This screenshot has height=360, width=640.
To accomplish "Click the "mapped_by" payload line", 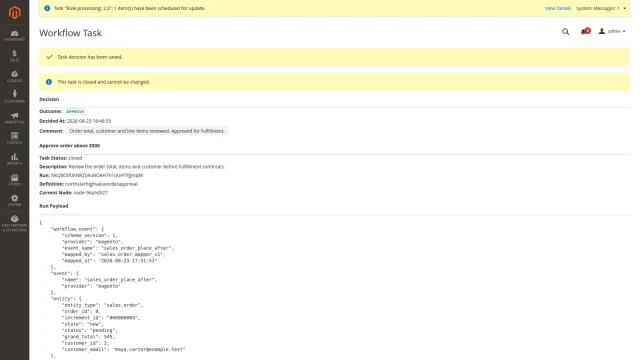I will click(114, 254).
